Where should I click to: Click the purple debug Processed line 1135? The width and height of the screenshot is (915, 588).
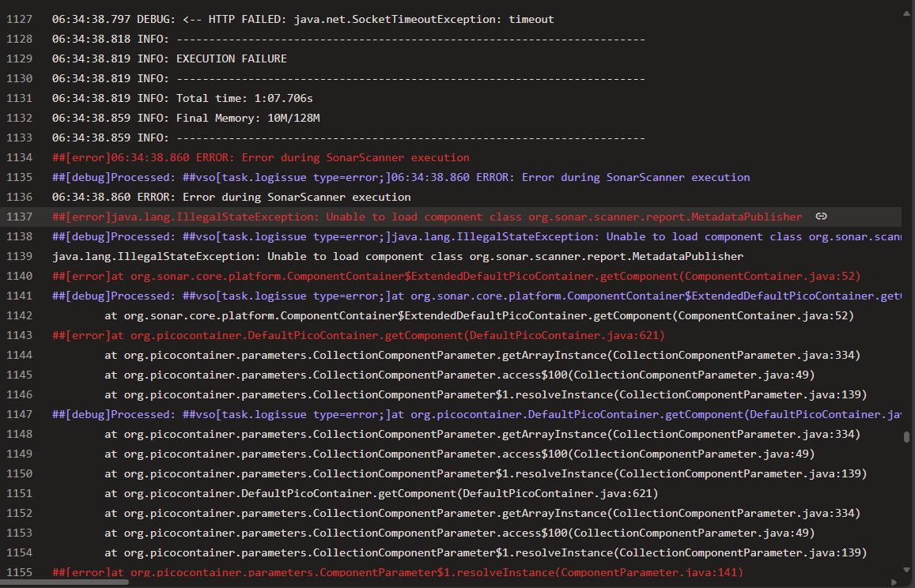401,177
